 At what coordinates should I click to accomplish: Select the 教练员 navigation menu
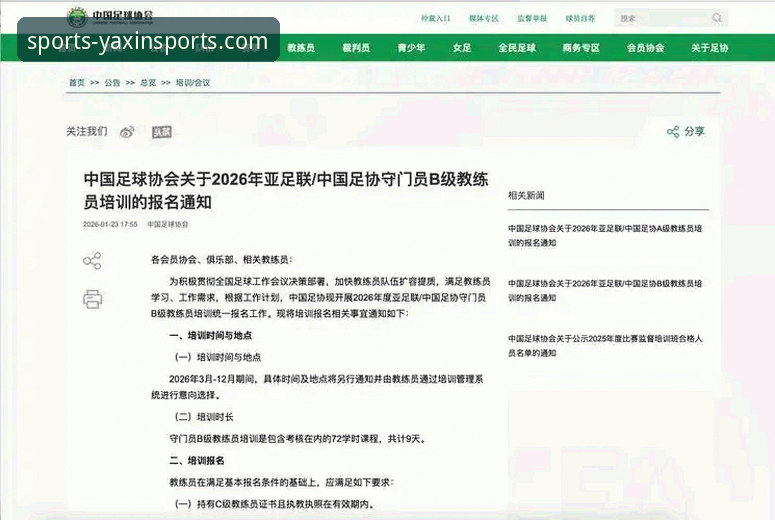[x=301, y=48]
